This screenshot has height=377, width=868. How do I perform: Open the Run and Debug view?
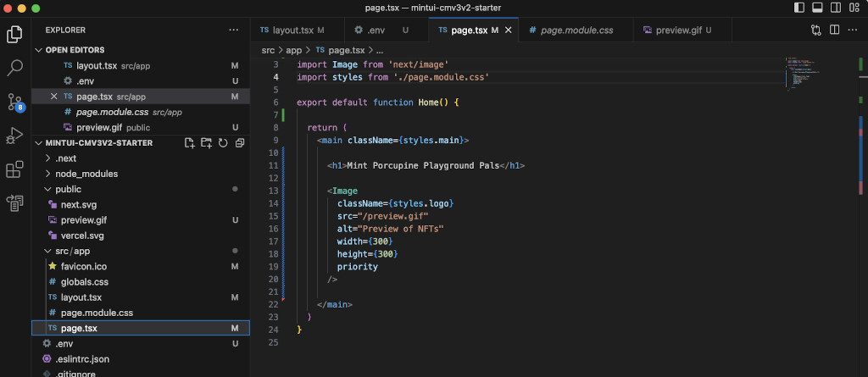pos(14,136)
